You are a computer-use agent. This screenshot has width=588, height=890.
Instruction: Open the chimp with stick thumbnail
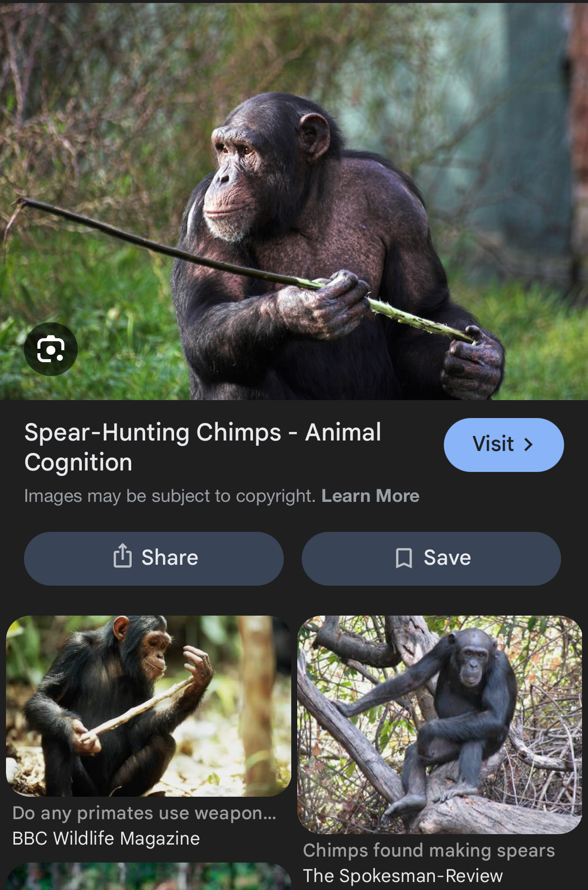[148, 706]
